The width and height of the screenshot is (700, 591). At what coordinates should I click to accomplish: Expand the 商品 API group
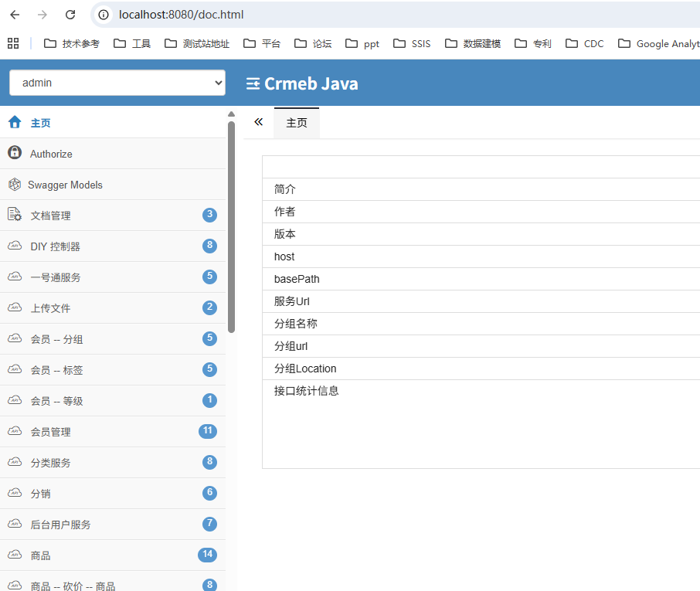coord(41,555)
